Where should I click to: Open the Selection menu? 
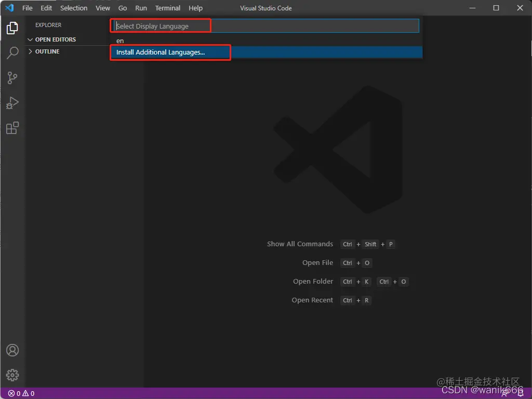[74, 8]
